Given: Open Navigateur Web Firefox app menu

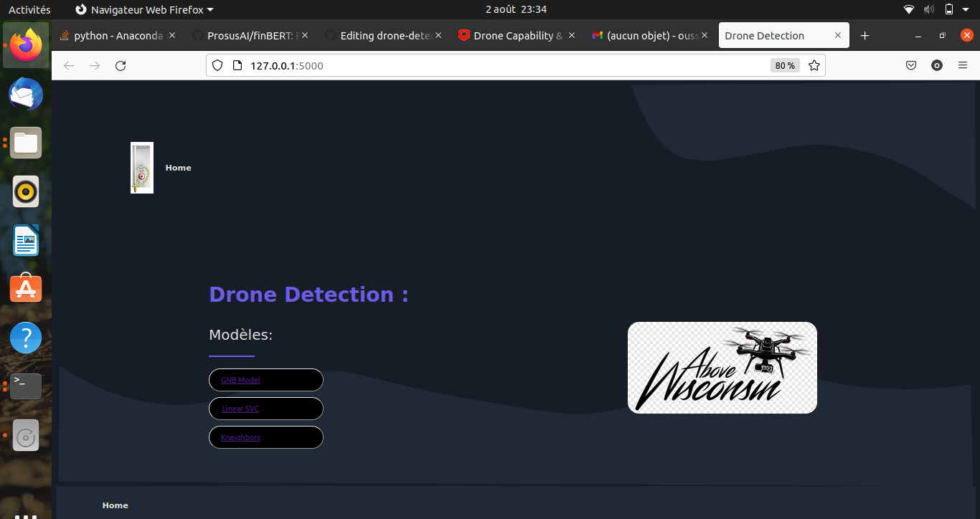Looking at the screenshot, I should point(144,9).
